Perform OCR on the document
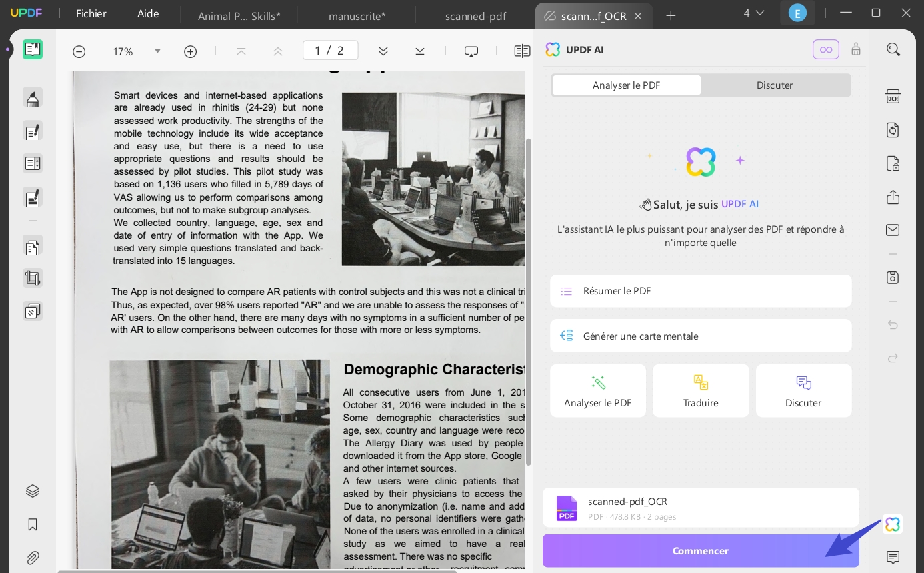This screenshot has width=924, height=573. click(893, 97)
